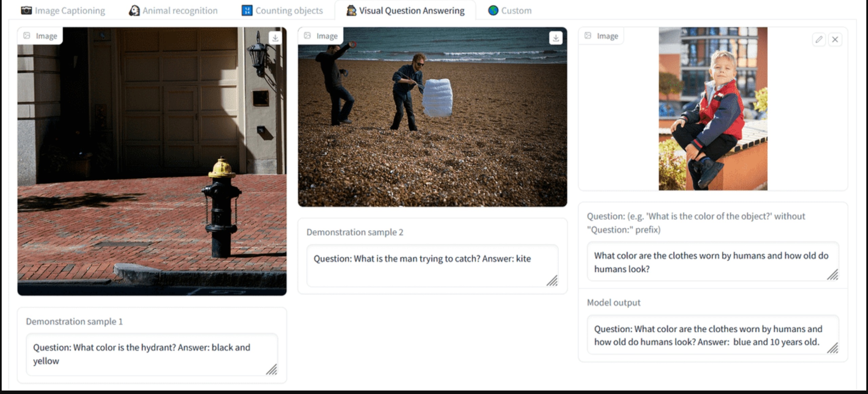Click the penguin icon for Animal recognition
Viewport: 868px width, 394px height.
tap(134, 11)
